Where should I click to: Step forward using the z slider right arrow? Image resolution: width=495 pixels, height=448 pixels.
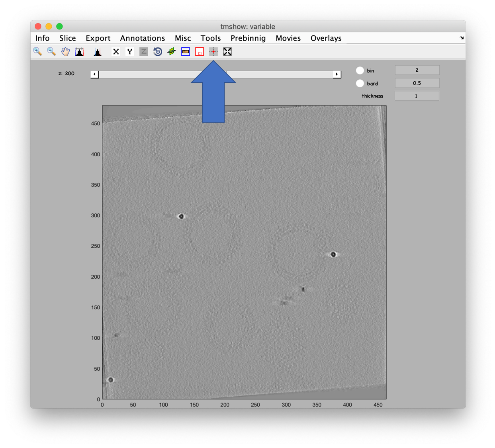tap(337, 74)
